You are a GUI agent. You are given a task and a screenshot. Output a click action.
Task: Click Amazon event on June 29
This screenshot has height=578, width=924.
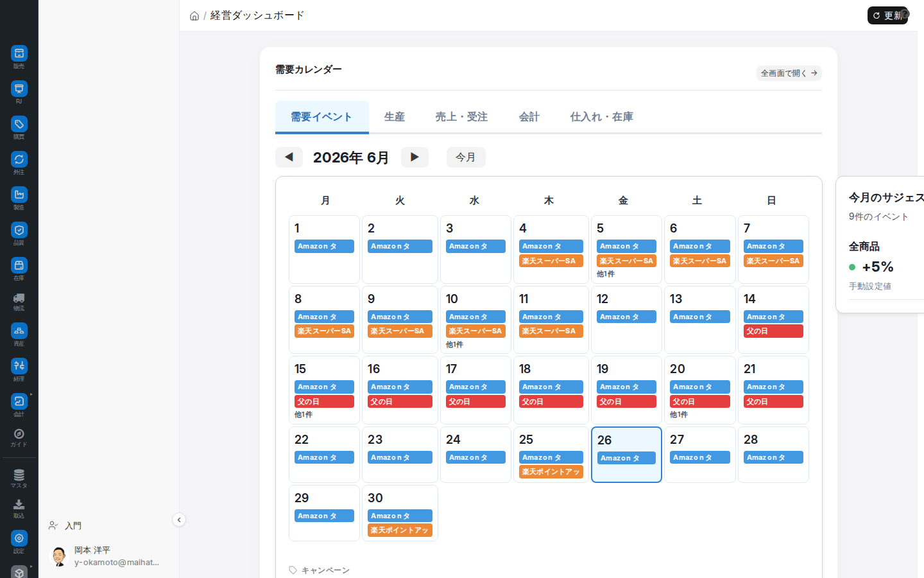click(x=324, y=516)
